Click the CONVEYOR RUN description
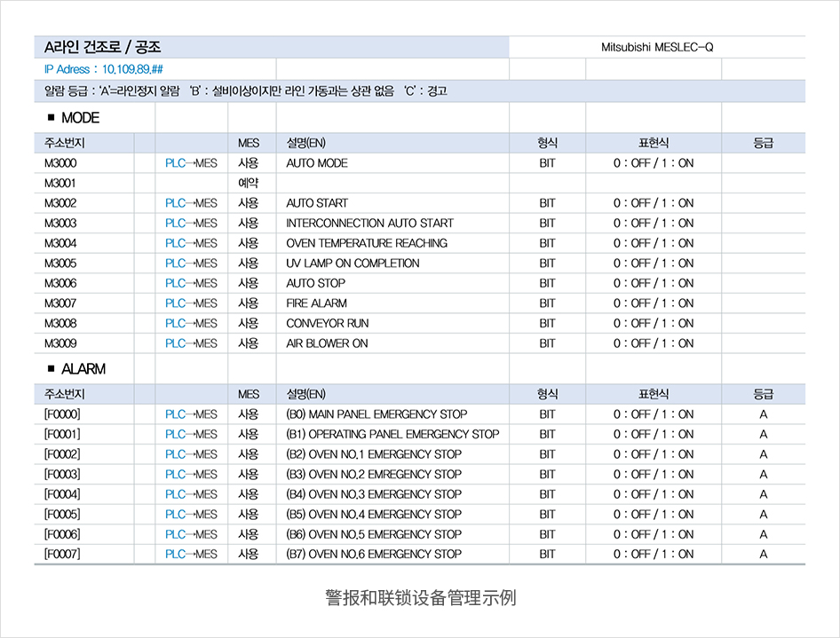The width and height of the screenshot is (840, 638). [x=327, y=323]
